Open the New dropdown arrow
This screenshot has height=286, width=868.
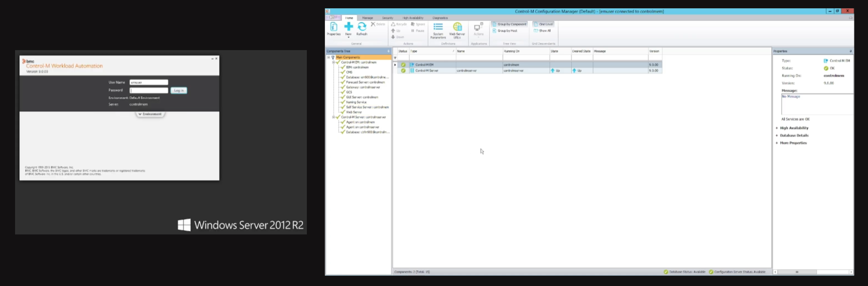(x=349, y=37)
